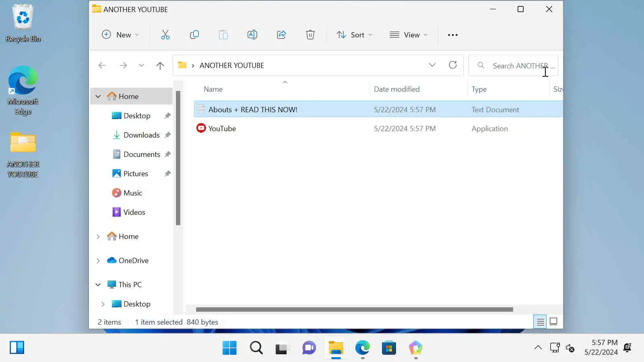The width and height of the screenshot is (644, 362).
Task: Expand the address bar history dropdown
Action: [x=432, y=65]
